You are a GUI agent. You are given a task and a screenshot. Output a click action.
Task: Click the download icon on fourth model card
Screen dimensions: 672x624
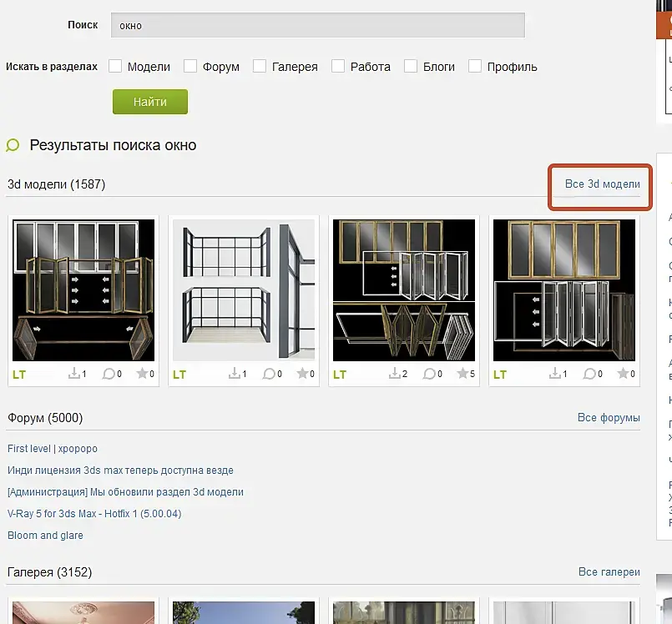tap(554, 373)
